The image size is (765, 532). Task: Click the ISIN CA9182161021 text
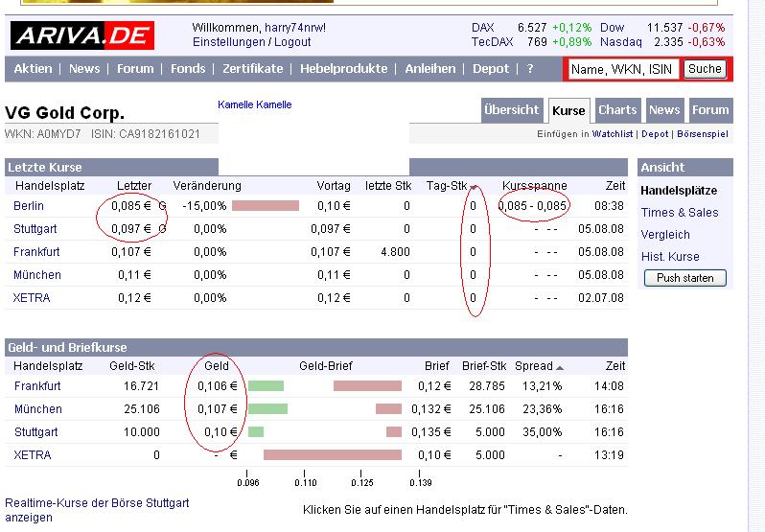(146, 133)
